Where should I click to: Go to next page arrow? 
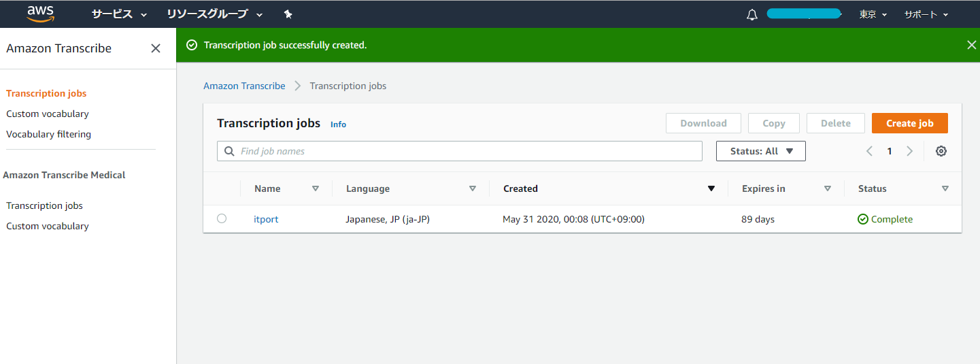coord(909,151)
